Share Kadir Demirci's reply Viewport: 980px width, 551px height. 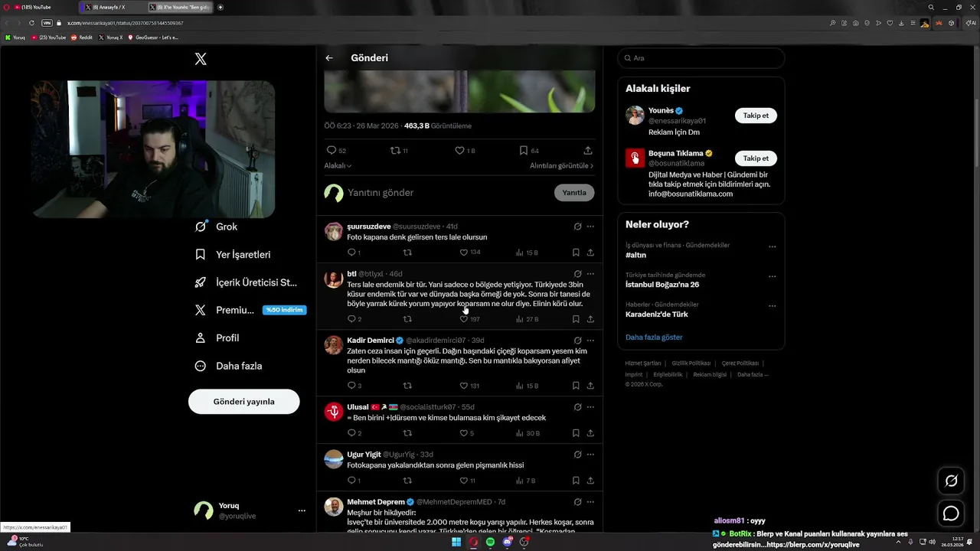[590, 386]
